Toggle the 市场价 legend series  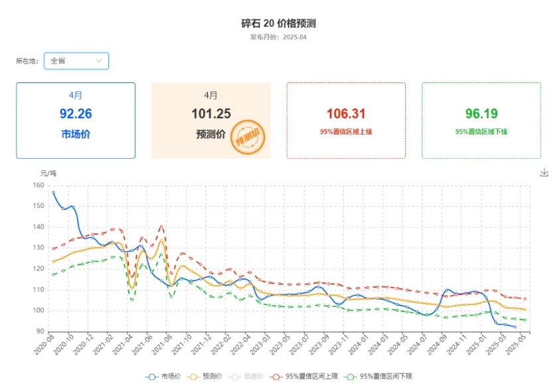click(161, 377)
